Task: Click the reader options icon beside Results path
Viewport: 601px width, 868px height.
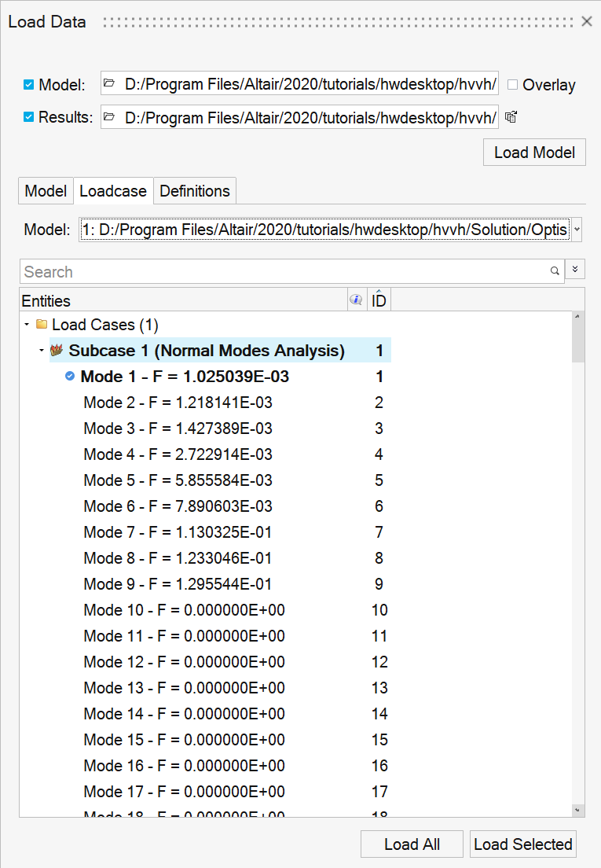Action: point(511,117)
